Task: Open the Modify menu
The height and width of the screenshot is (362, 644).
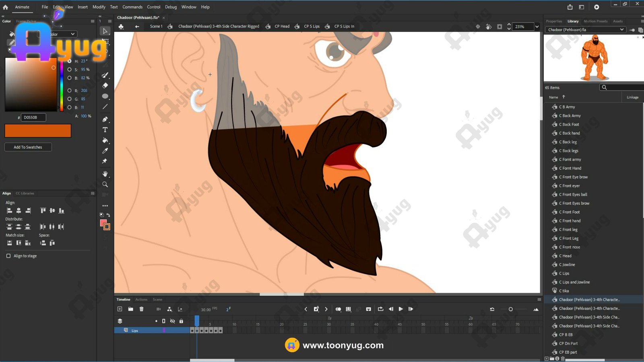Action: pyautogui.click(x=99, y=7)
